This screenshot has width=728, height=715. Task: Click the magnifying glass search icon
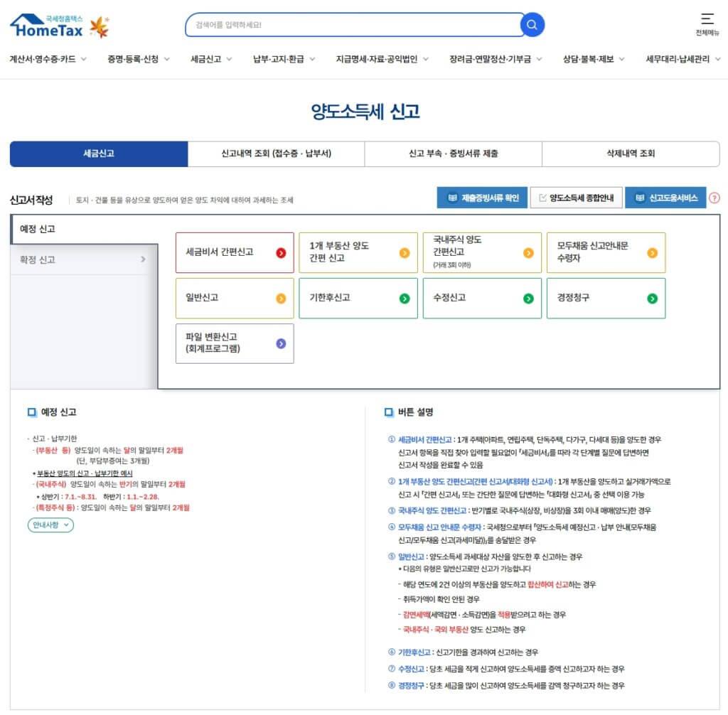pyautogui.click(x=532, y=25)
